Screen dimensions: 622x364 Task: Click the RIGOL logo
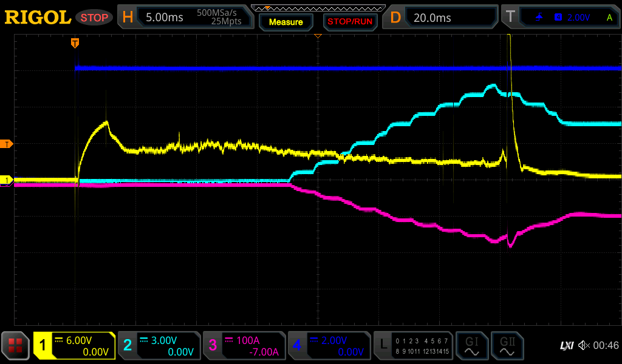pyautogui.click(x=38, y=18)
